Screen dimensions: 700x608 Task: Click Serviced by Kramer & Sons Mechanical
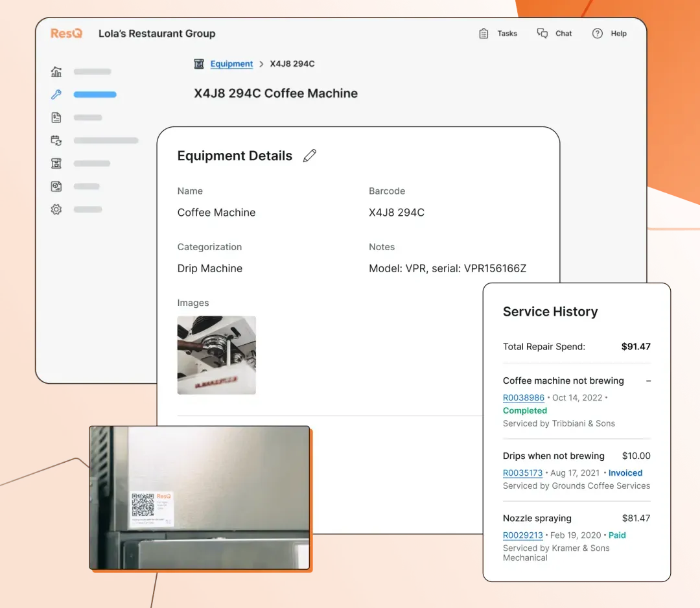coord(556,553)
